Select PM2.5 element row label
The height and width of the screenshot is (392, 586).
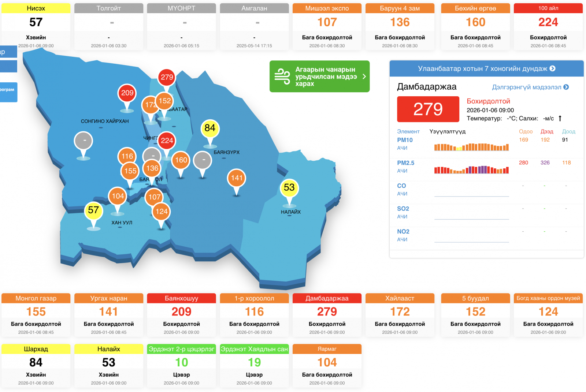405,163
